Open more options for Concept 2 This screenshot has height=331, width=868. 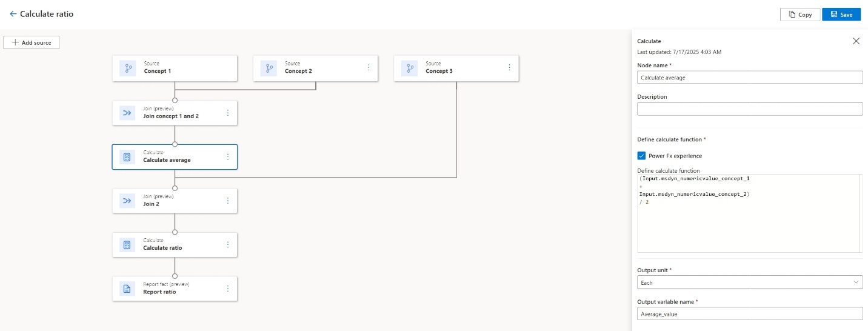point(369,67)
